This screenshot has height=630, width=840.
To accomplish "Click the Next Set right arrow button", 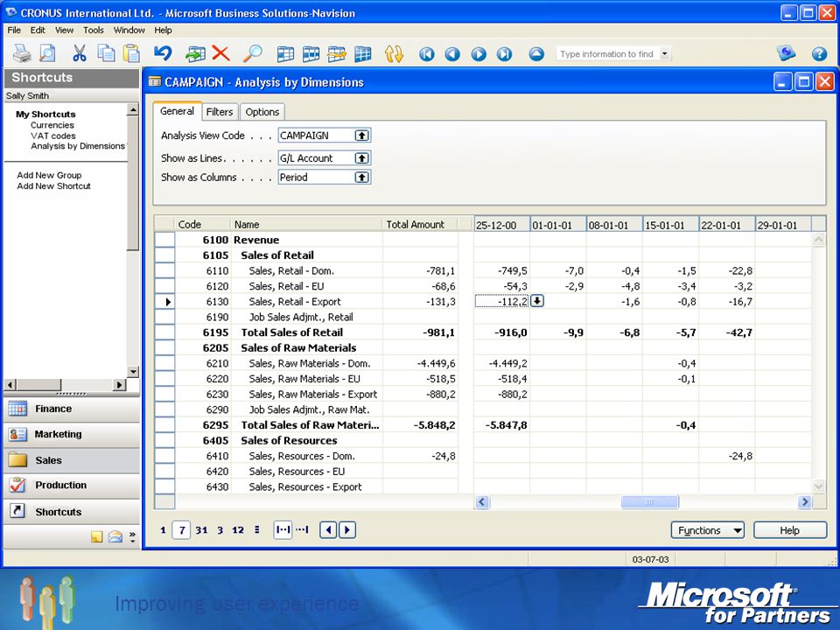I will pyautogui.click(x=347, y=530).
